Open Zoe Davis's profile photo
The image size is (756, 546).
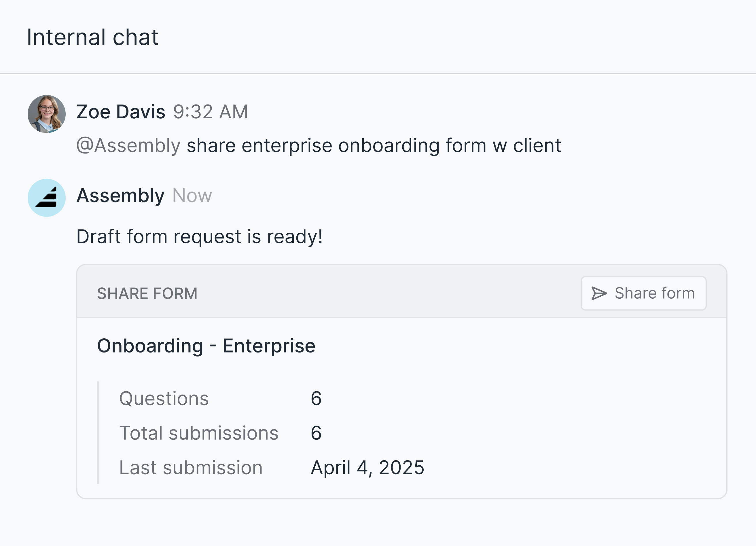pyautogui.click(x=47, y=114)
